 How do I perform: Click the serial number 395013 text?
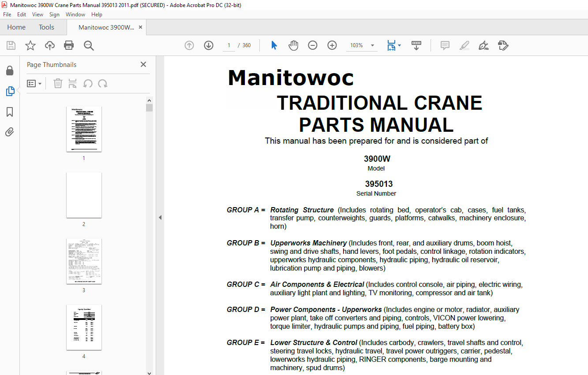378,184
